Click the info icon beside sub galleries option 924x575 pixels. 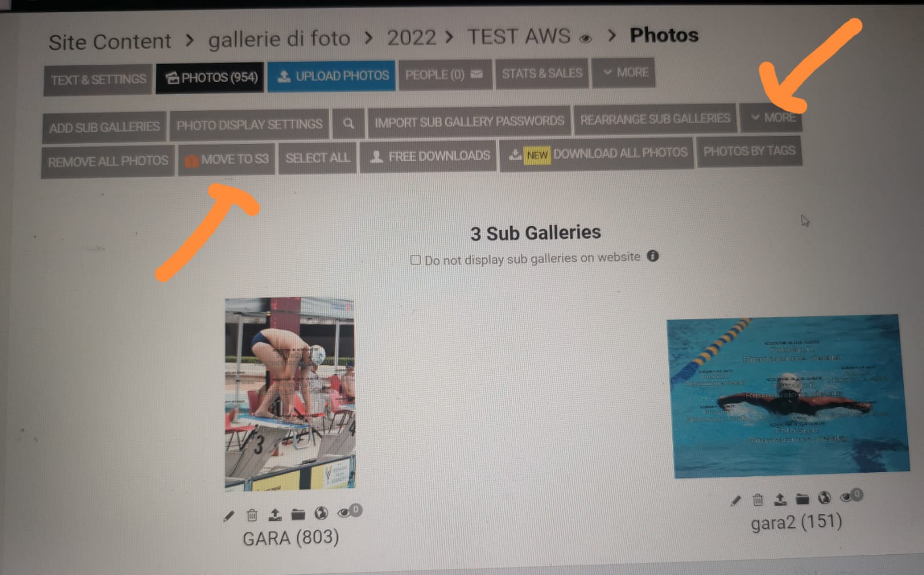(653, 255)
